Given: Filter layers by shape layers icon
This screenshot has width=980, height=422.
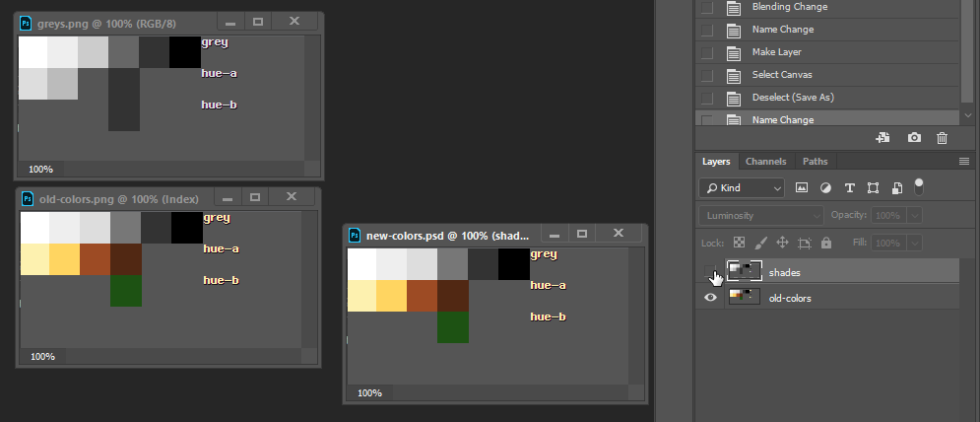Looking at the screenshot, I should tap(873, 187).
